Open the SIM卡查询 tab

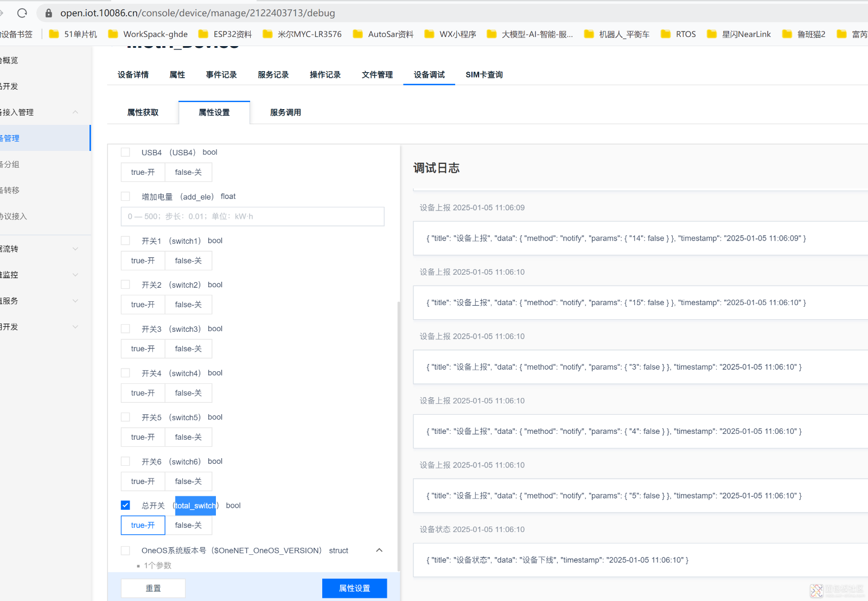(484, 75)
